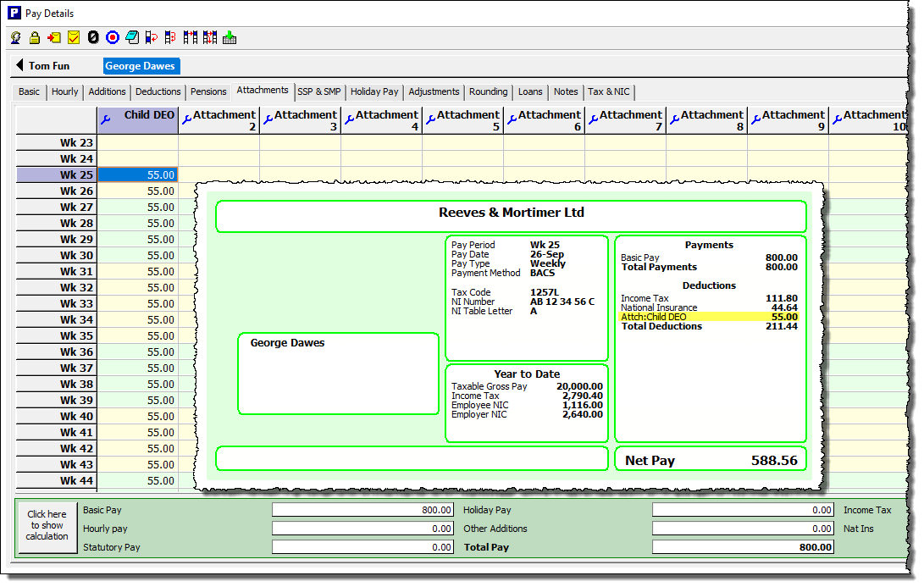
Task: Click the wrench icon on Attachment 2 column
Action: pyautogui.click(x=187, y=119)
